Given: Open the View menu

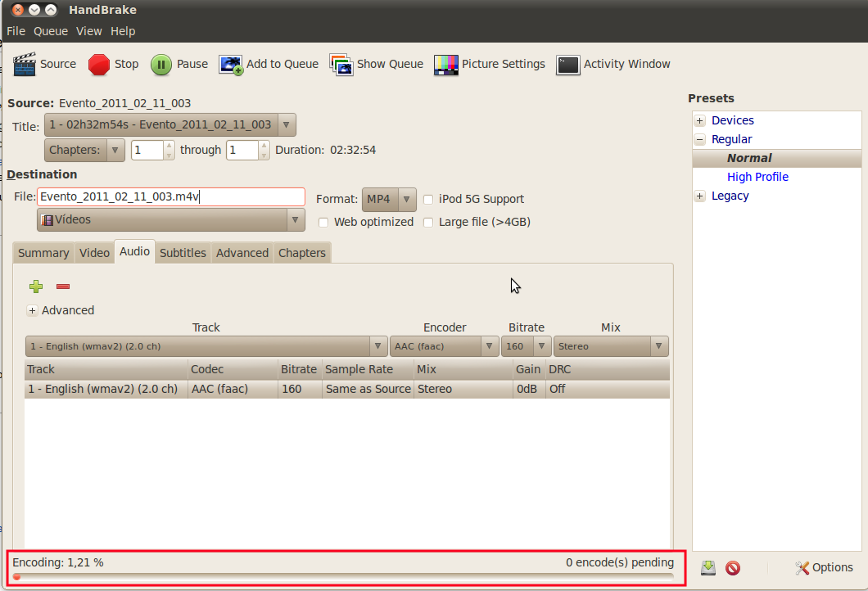Looking at the screenshot, I should (x=89, y=31).
